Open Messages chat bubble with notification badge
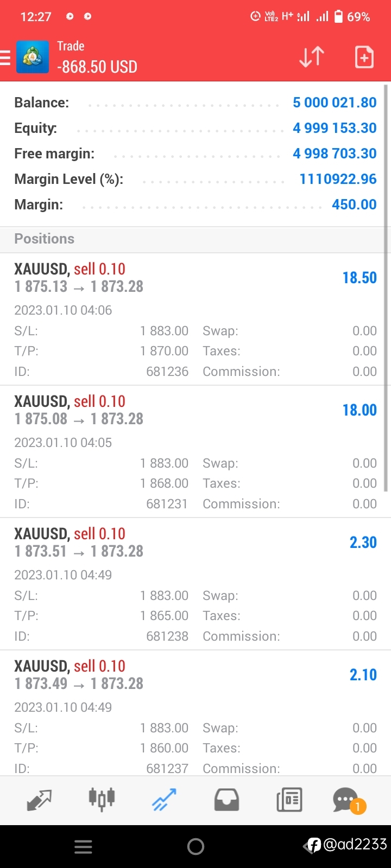391x868 pixels. 349,800
